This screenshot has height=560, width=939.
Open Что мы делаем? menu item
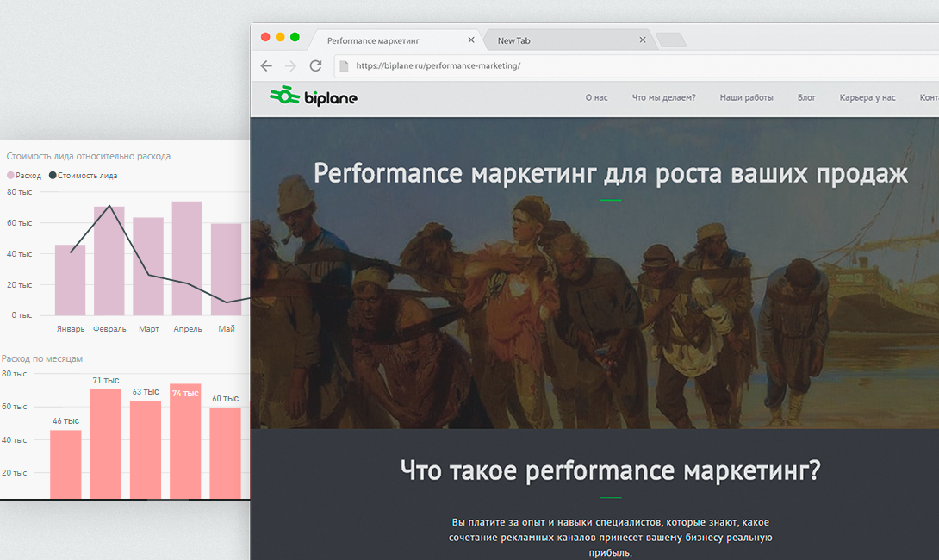663,97
